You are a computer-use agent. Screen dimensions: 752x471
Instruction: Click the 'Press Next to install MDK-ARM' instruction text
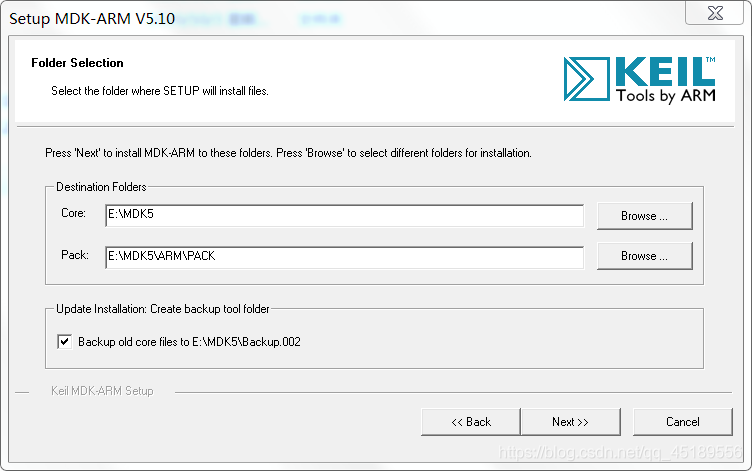pos(288,153)
